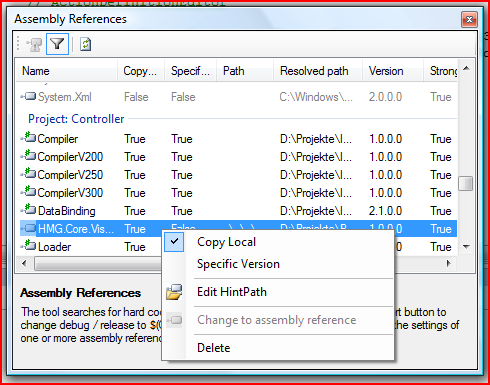Click the Strong column header

tap(441, 71)
